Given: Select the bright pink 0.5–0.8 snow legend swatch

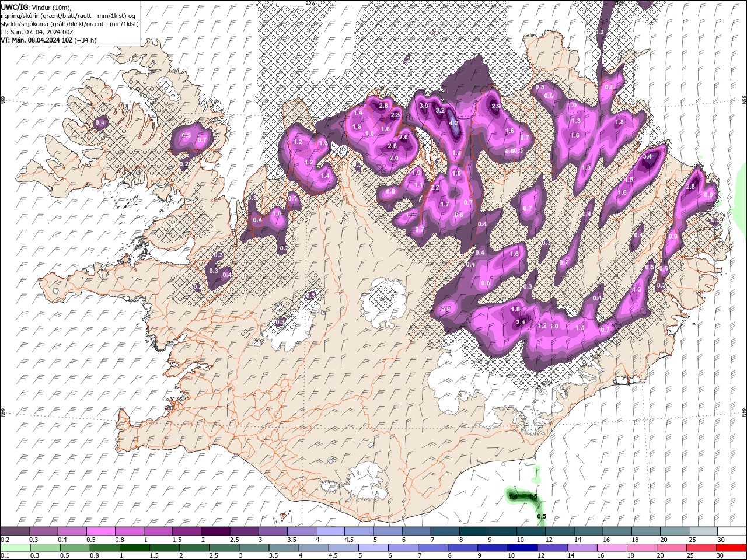Looking at the screenshot, I should 101,531.
